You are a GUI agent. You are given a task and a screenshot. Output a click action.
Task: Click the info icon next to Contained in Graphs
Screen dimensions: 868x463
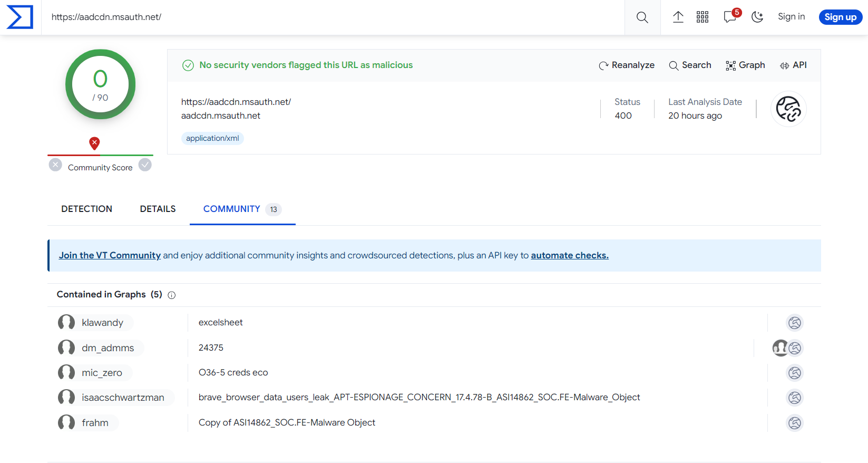point(172,295)
